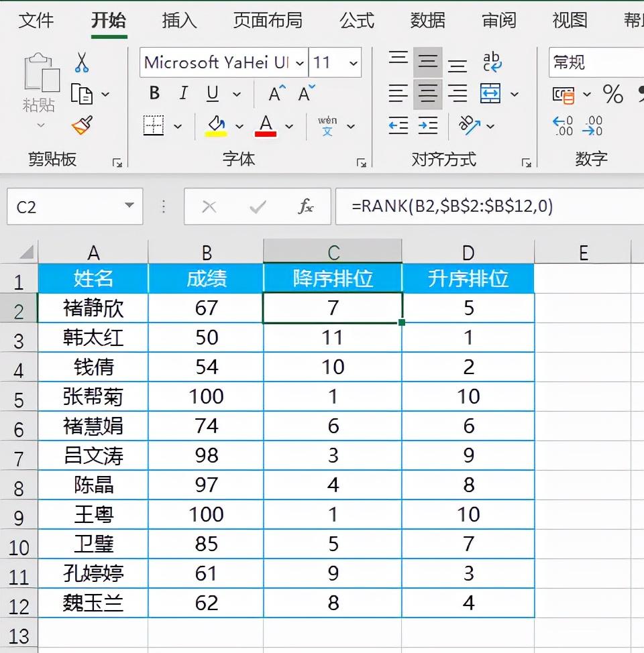Toggle Center horizontal alignment

pyautogui.click(x=428, y=94)
